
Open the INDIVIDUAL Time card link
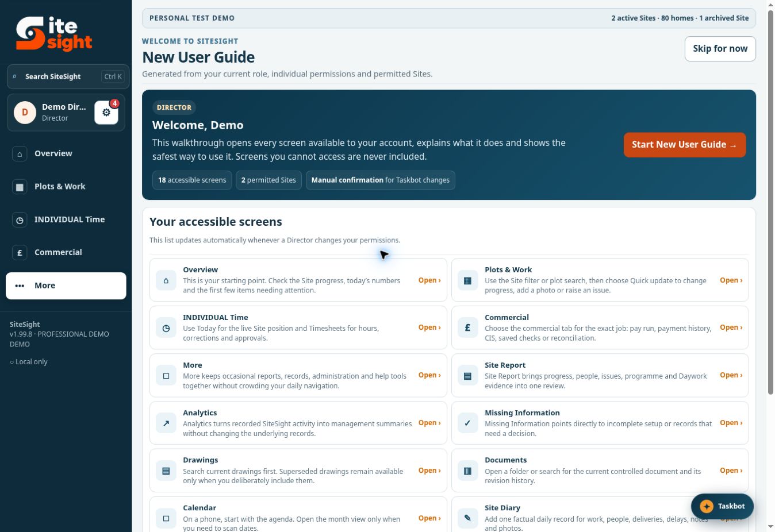(x=429, y=327)
